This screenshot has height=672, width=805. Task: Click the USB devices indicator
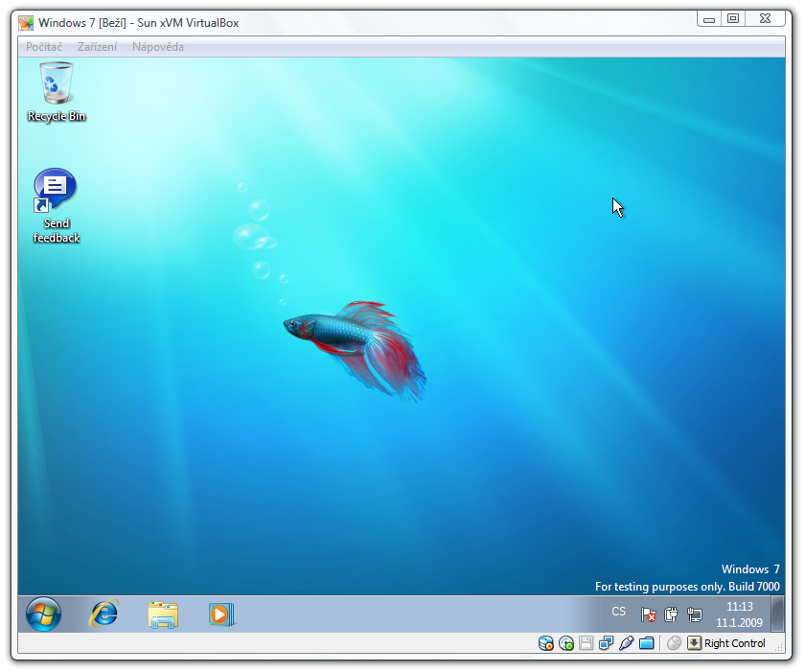627,643
